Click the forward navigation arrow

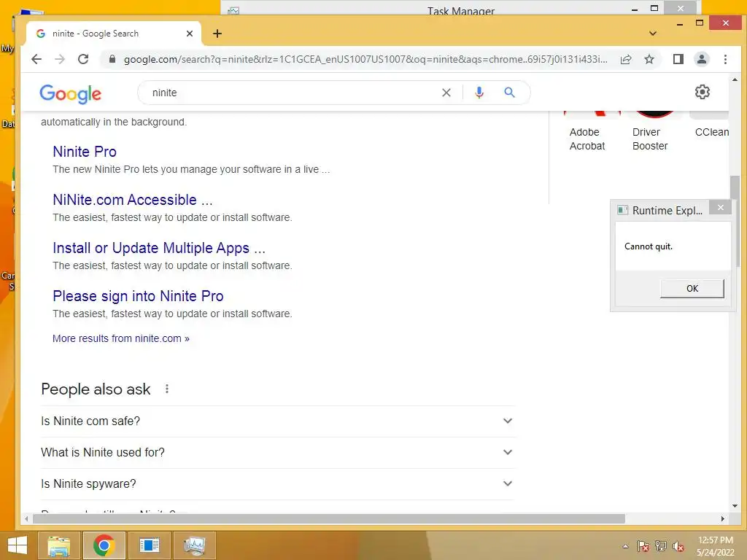click(x=60, y=59)
